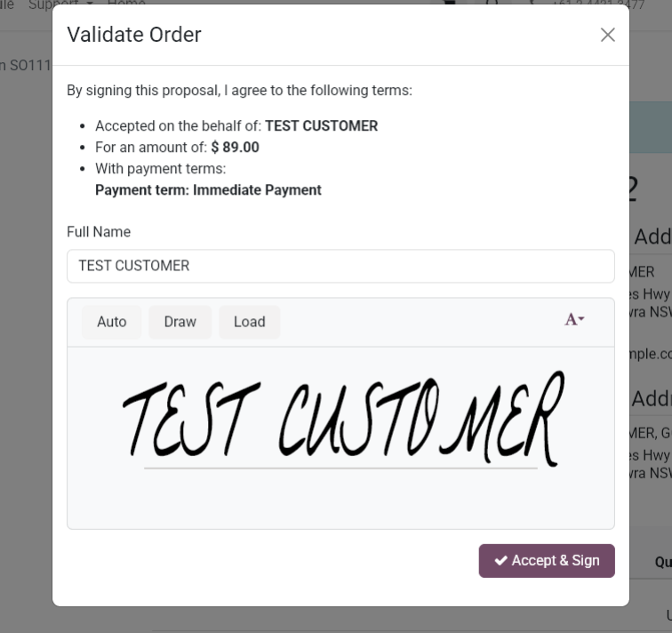Click the Full Name field label
The width and height of the screenshot is (672, 633).
(x=99, y=232)
